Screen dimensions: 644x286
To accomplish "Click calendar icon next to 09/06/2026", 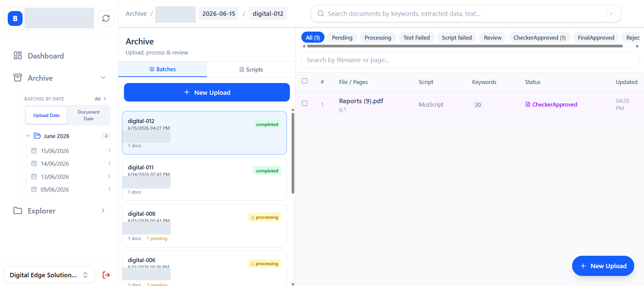I will 34,189.
